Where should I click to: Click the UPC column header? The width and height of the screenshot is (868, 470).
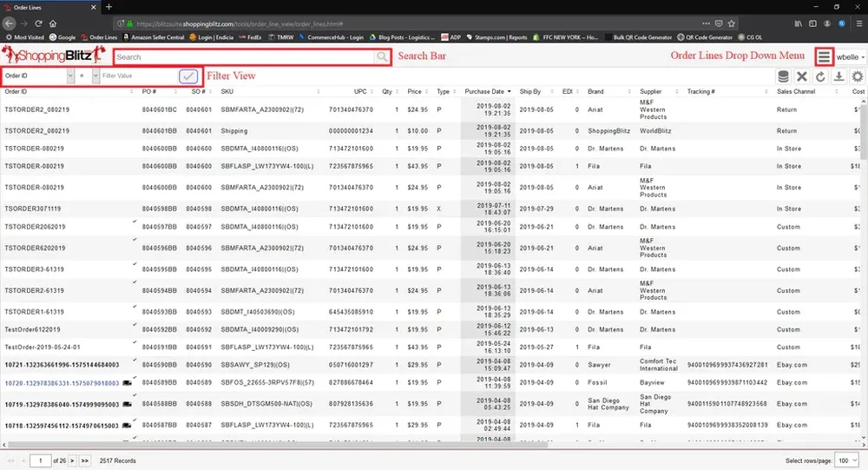pyautogui.click(x=360, y=91)
